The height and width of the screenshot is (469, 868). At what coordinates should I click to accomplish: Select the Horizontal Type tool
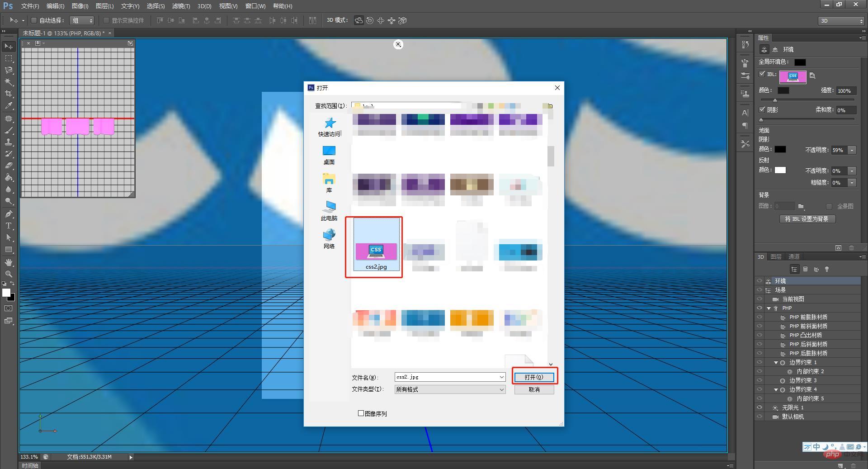coord(9,225)
